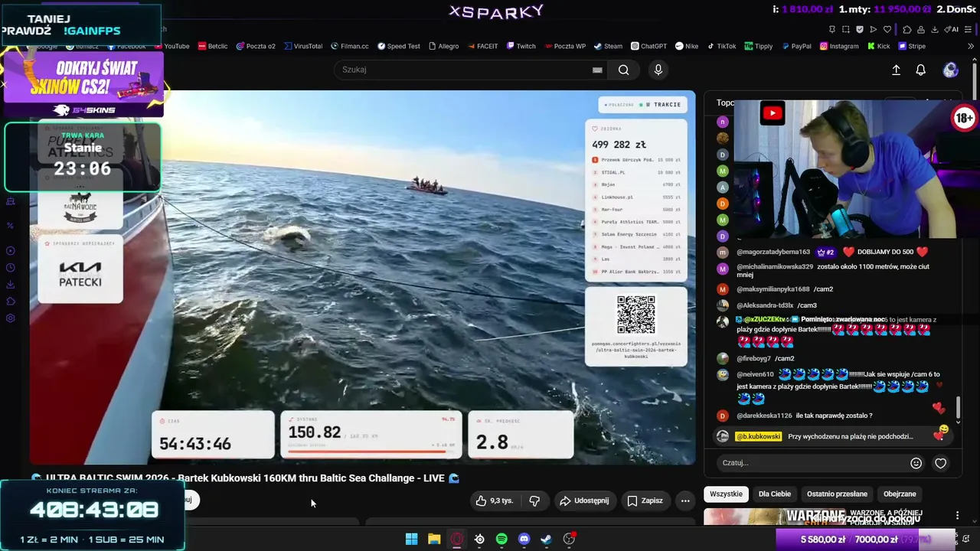Viewport: 980px width, 551px height.
Task: Click username @michalinamikowska329 in chat
Action: tap(775, 267)
